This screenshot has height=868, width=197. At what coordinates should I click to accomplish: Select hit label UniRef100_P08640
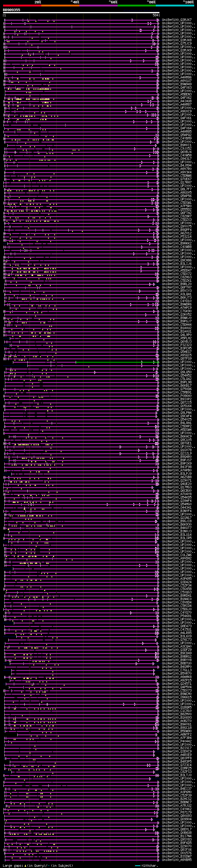coord(177,396)
